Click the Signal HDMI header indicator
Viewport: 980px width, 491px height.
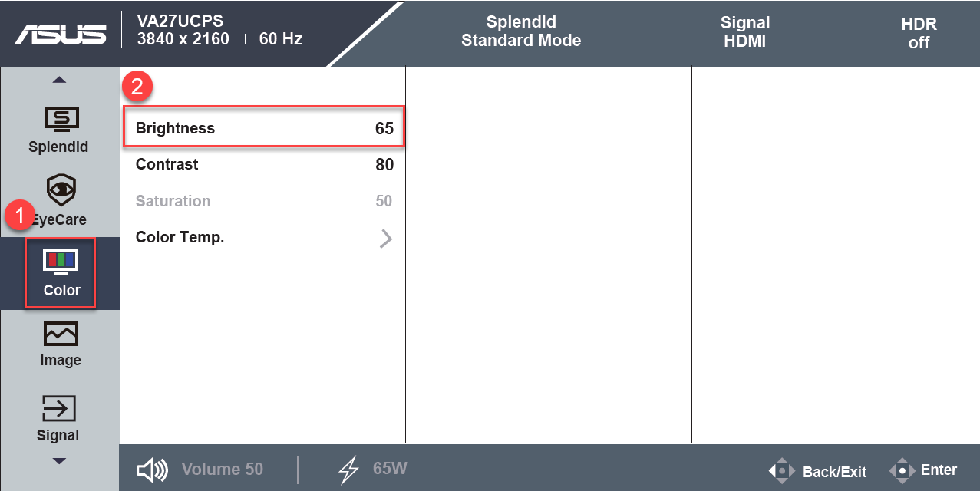[x=745, y=32]
